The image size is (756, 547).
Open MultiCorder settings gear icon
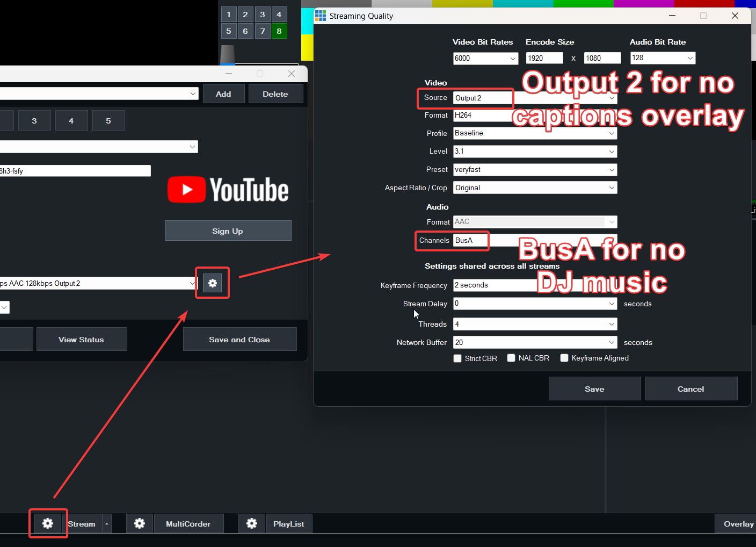click(140, 523)
